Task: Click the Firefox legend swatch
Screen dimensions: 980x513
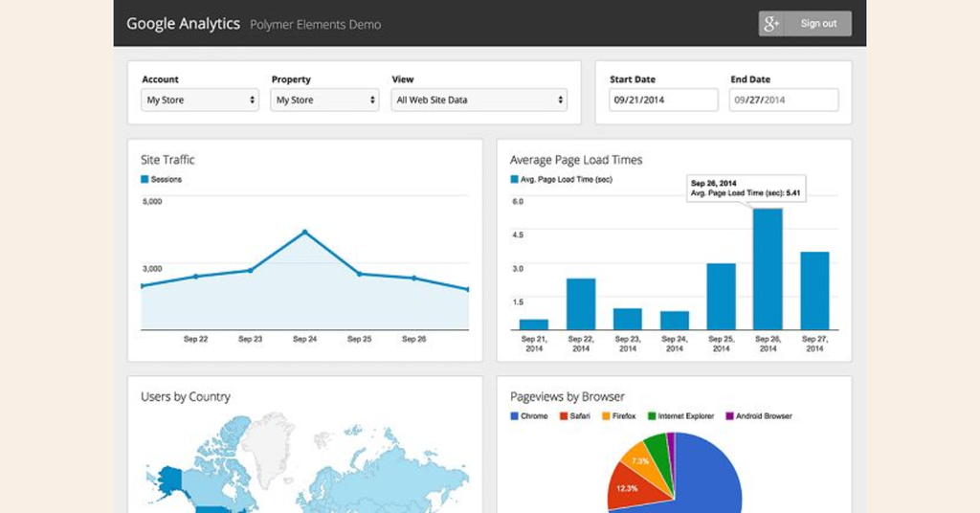Action: [606, 416]
